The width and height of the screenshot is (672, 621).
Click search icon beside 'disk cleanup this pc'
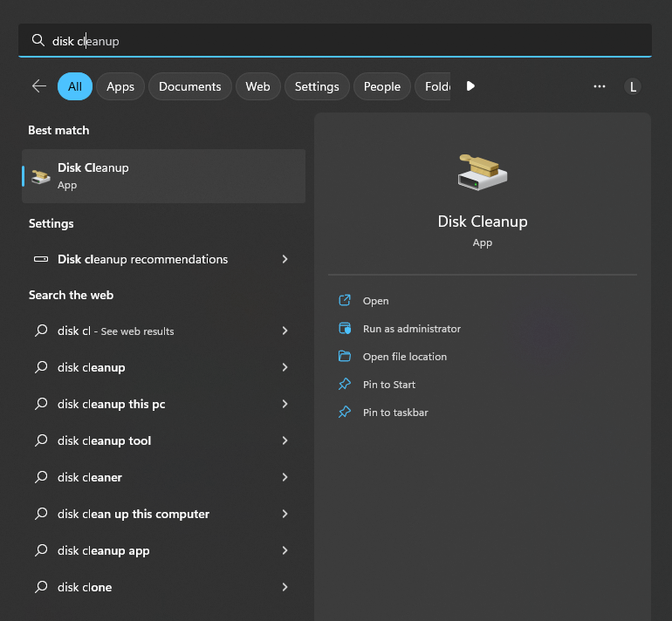[41, 404]
